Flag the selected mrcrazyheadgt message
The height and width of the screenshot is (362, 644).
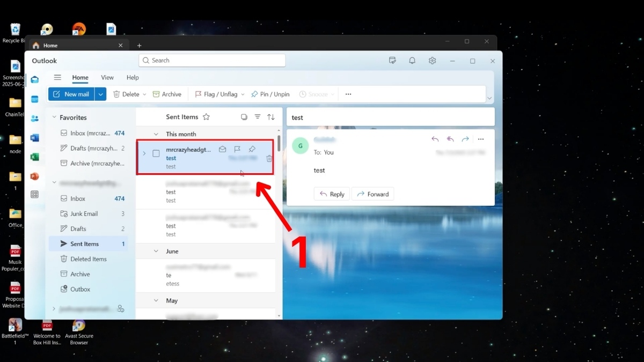[237, 150]
